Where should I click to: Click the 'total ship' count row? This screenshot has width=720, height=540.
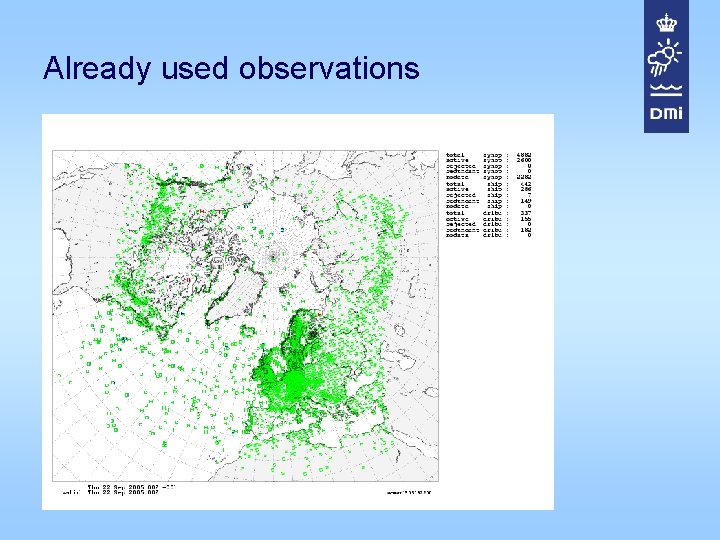489,184
